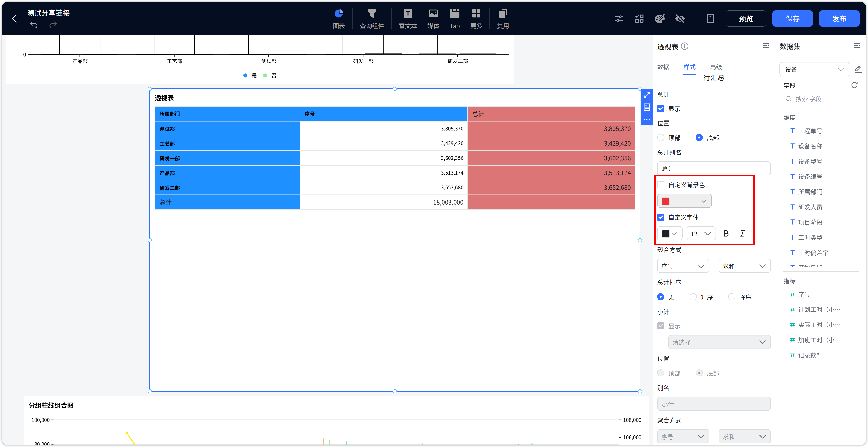Open the red background color swatch

pos(684,201)
